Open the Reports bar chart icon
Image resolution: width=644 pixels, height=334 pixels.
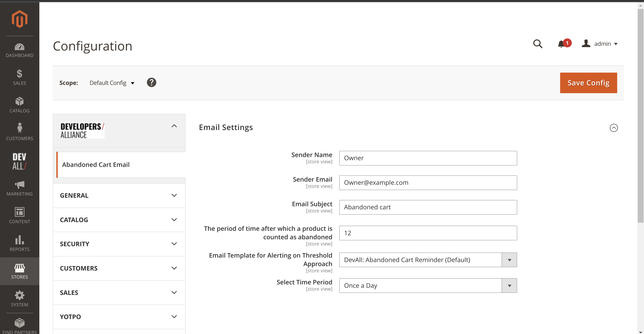tap(19, 244)
